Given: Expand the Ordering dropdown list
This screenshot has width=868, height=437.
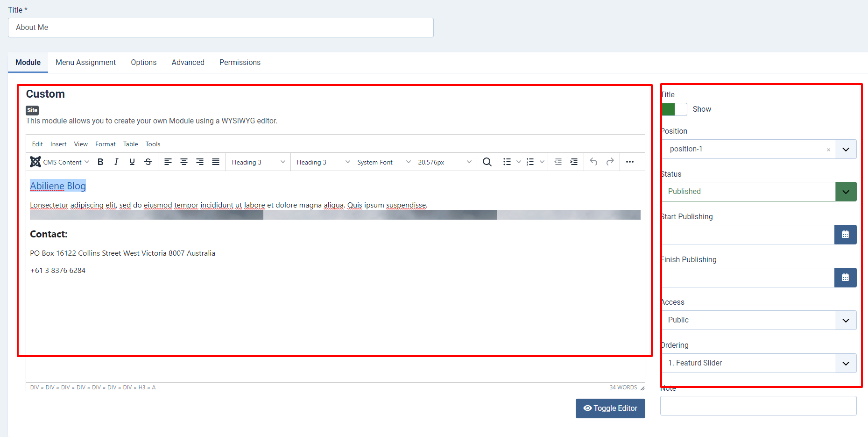Looking at the screenshot, I should click(846, 364).
